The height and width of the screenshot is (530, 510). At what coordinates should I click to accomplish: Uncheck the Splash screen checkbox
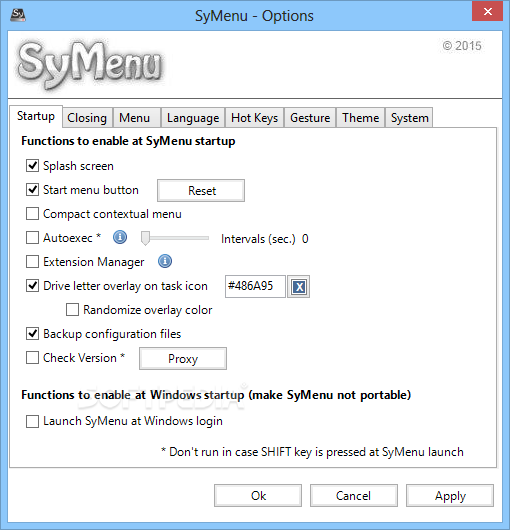32,166
